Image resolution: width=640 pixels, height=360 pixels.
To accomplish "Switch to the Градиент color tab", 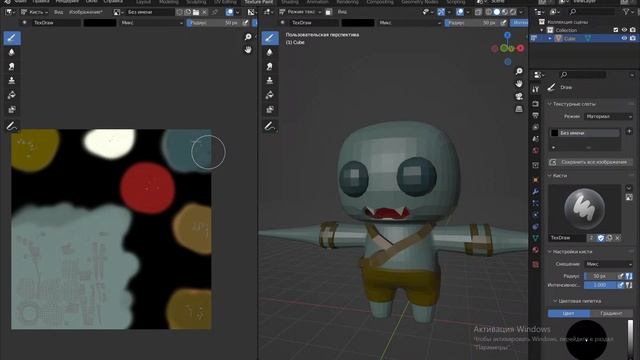I will (611, 313).
